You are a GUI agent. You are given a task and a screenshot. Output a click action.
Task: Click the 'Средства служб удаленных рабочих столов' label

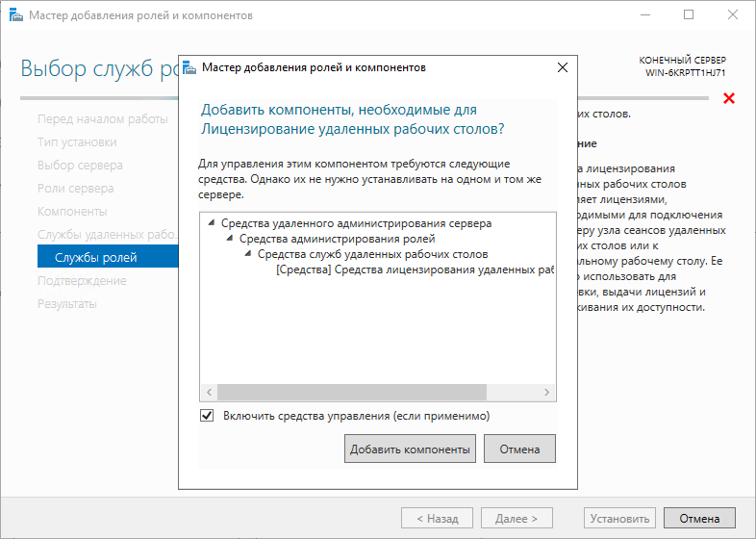point(372,254)
